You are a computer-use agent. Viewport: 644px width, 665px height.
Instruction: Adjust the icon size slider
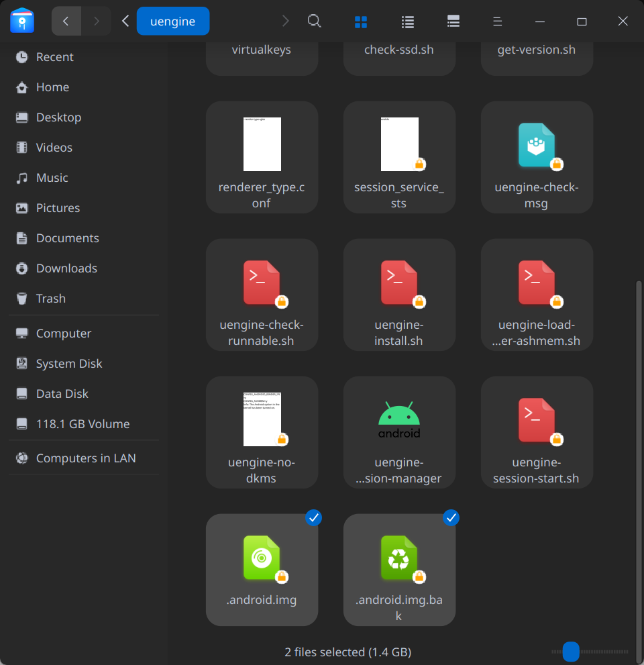[571, 652]
